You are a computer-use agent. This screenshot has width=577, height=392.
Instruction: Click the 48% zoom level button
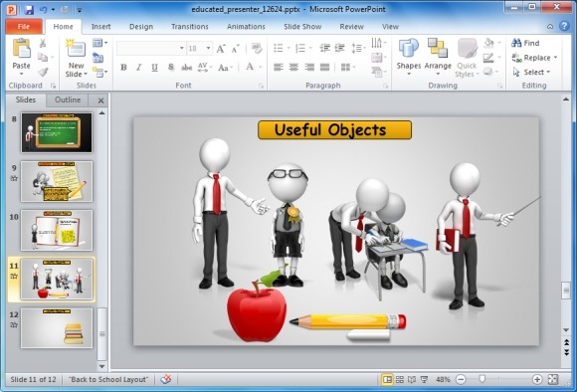click(443, 379)
